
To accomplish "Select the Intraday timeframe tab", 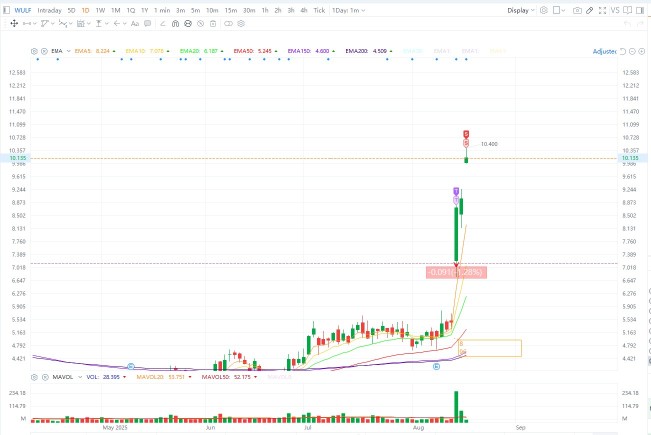I will (x=49, y=10).
